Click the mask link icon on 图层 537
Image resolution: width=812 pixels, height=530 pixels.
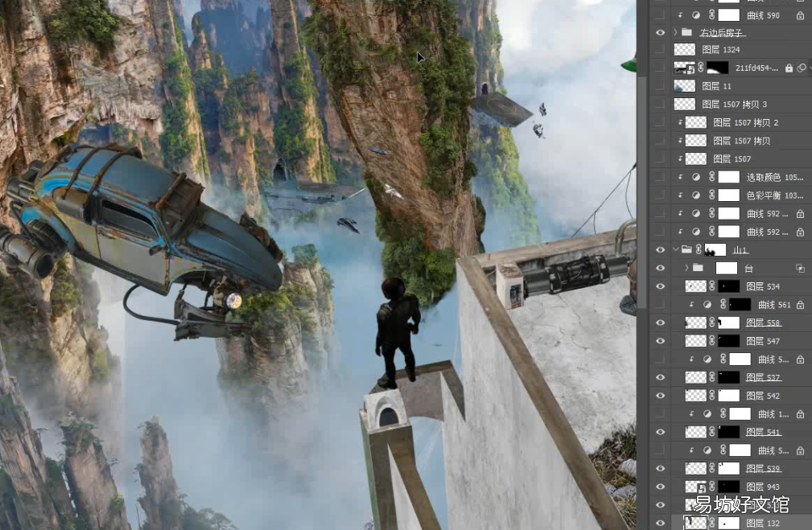click(712, 377)
